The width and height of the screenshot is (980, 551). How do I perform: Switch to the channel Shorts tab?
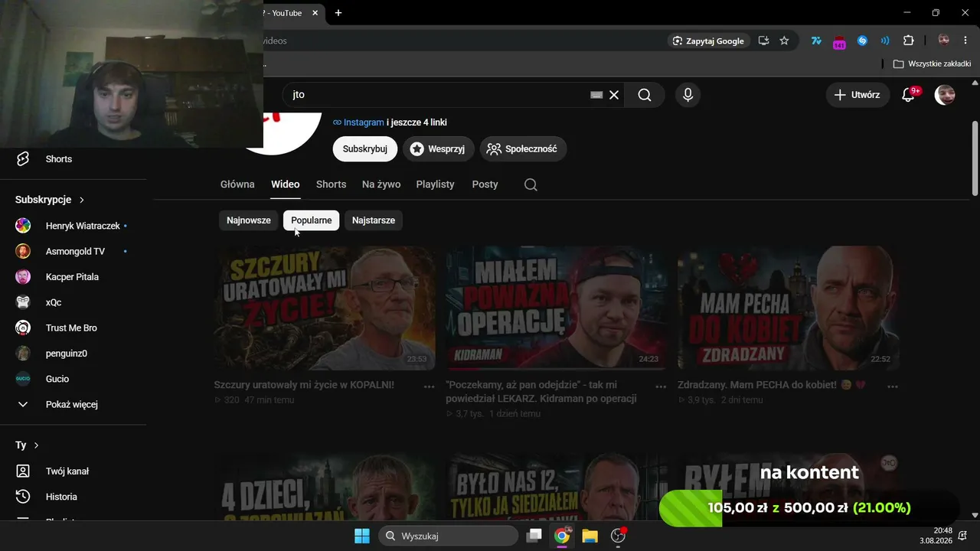tap(332, 184)
